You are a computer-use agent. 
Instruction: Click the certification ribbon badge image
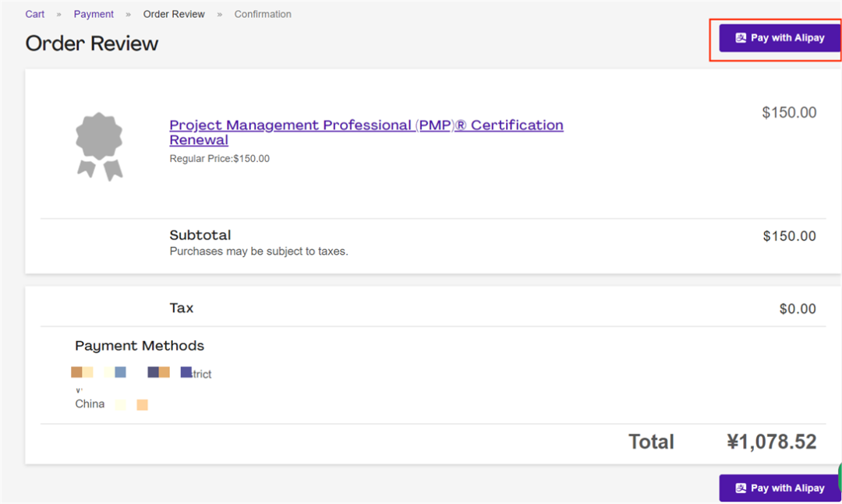(99, 146)
